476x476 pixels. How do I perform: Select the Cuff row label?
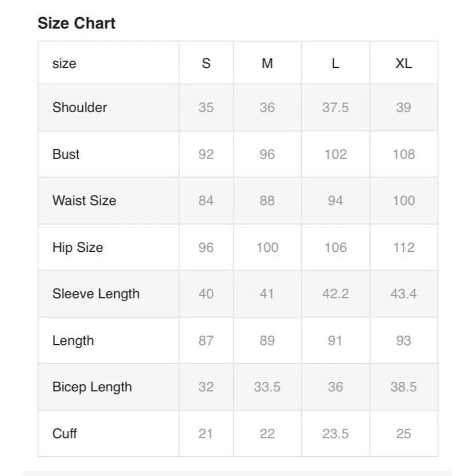(65, 434)
